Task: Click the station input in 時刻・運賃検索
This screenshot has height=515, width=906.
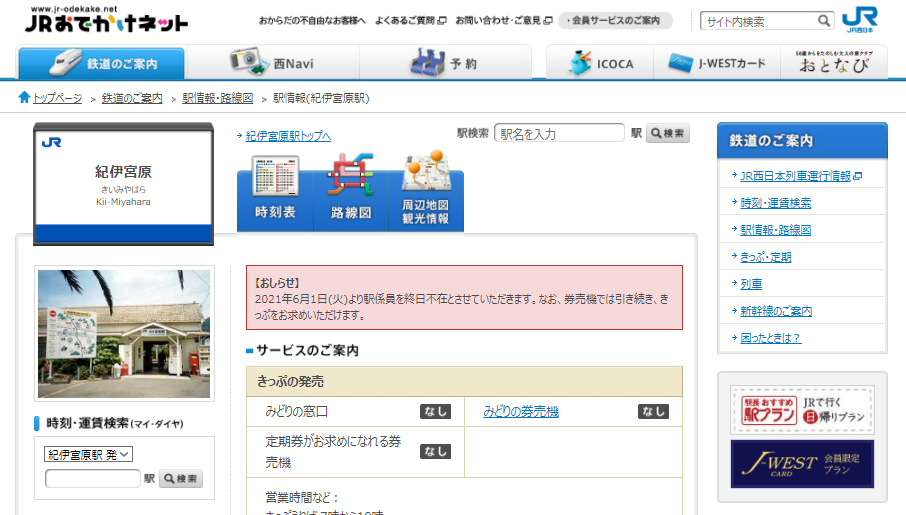Action: [92, 479]
